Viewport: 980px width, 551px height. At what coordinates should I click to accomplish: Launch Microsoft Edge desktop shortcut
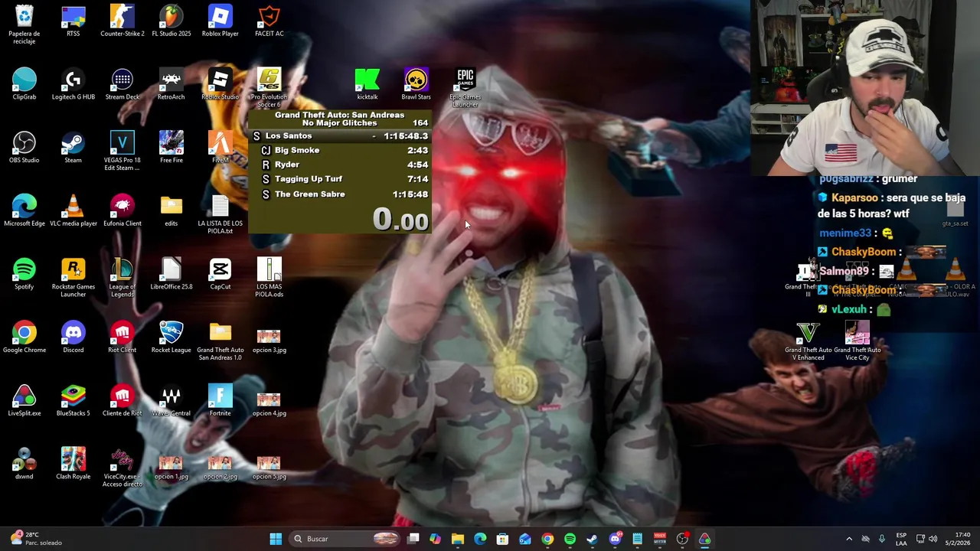tap(24, 210)
